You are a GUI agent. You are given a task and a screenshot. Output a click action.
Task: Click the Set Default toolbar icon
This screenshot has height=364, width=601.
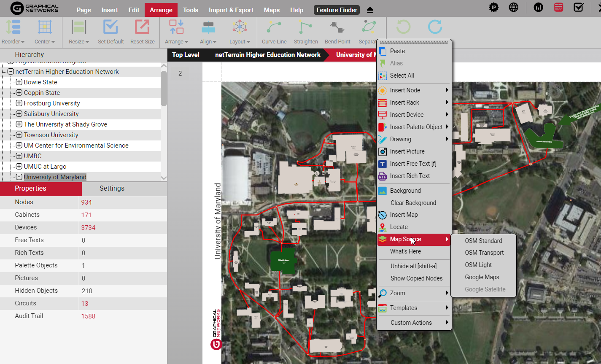tap(110, 28)
